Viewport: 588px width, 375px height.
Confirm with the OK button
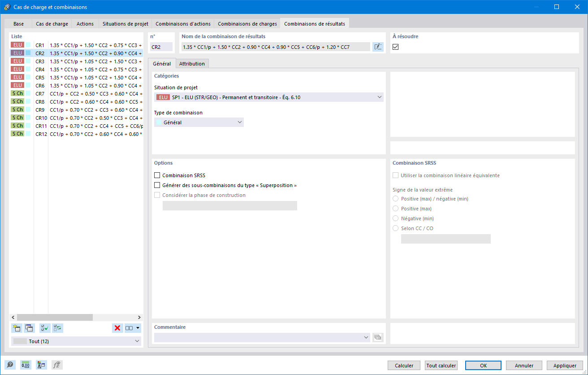click(484, 366)
